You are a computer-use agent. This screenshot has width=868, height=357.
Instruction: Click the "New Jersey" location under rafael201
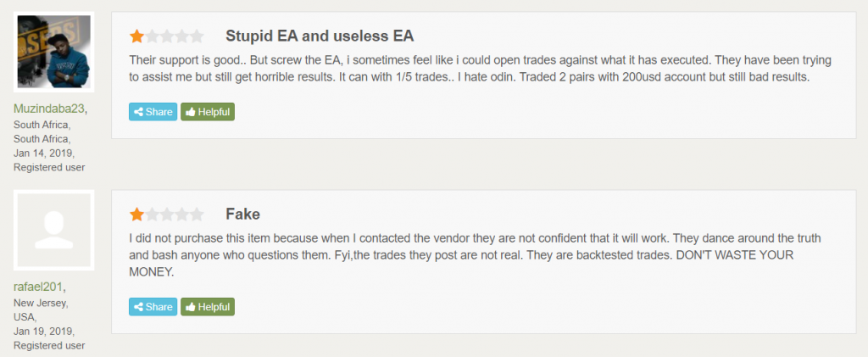click(x=39, y=304)
